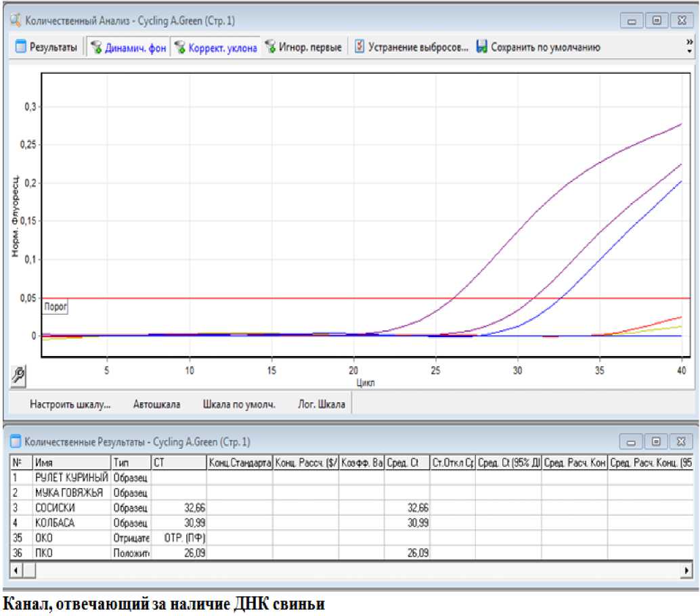The height and width of the screenshot is (616, 700).
Task: Click the left arrow of horizontal scrollbar
Action: [15, 571]
